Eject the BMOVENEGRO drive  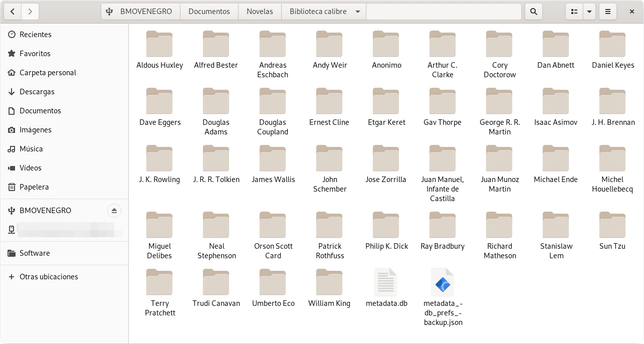(114, 211)
